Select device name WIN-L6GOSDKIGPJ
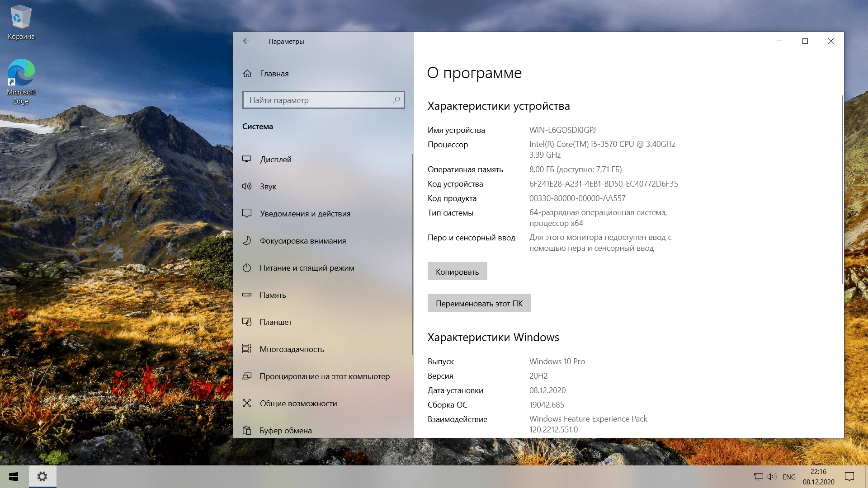Screen dimensions: 868x488 coord(562,130)
